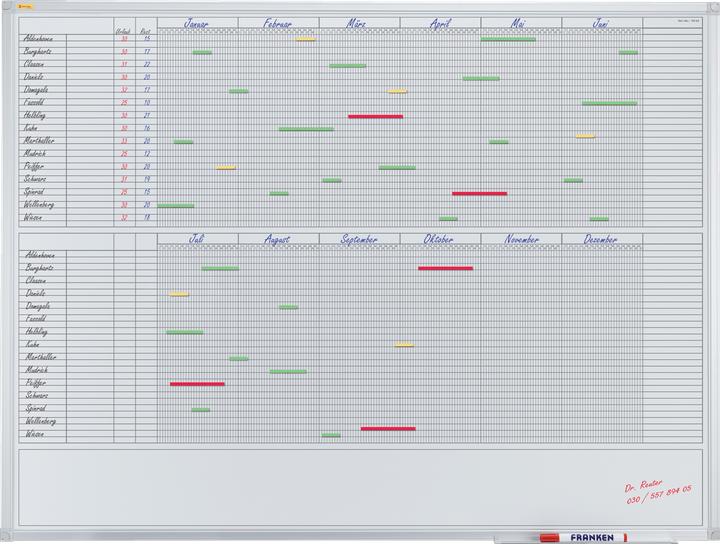Select the long green strip under Februar in Kuhn row

[x=306, y=129]
